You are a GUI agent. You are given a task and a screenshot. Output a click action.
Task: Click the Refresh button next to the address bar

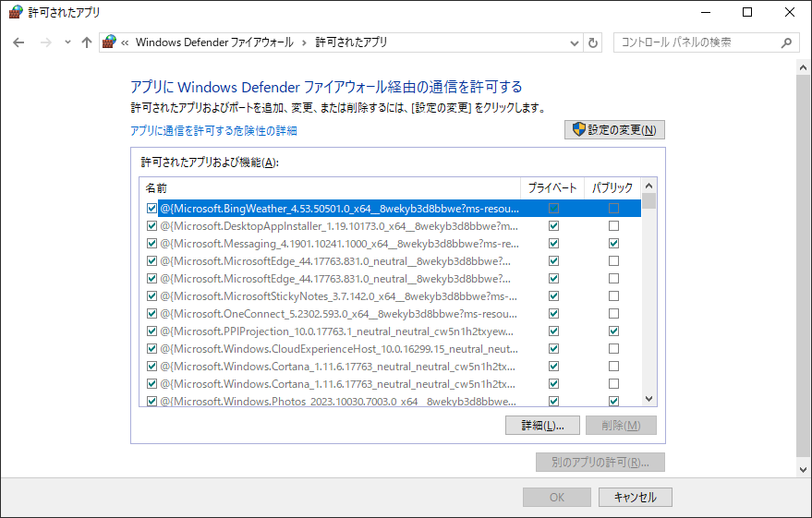593,43
